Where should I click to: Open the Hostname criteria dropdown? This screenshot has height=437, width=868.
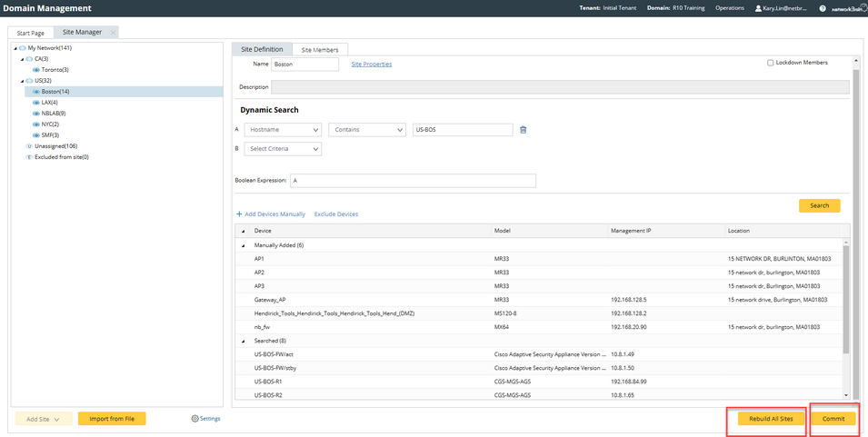click(283, 130)
